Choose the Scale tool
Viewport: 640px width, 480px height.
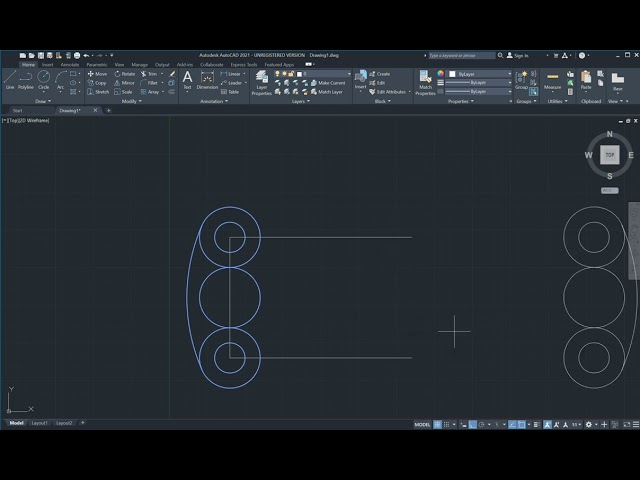coord(123,92)
